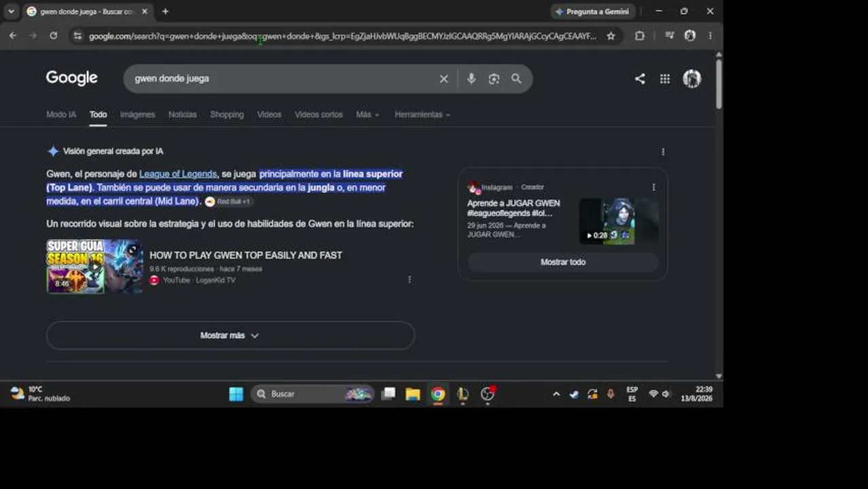Start voice search with the microphone
Screen dimensions: 868x489
pyautogui.click(x=471, y=79)
